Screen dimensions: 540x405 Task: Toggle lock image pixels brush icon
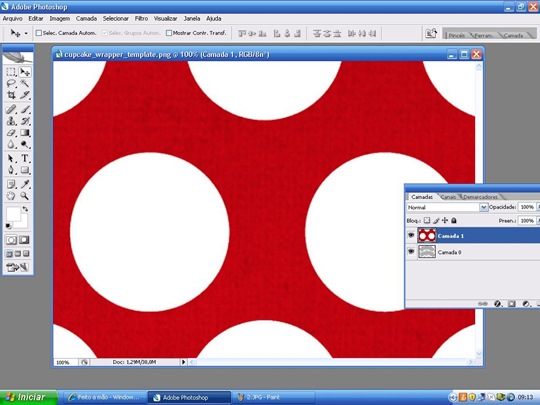(436, 220)
